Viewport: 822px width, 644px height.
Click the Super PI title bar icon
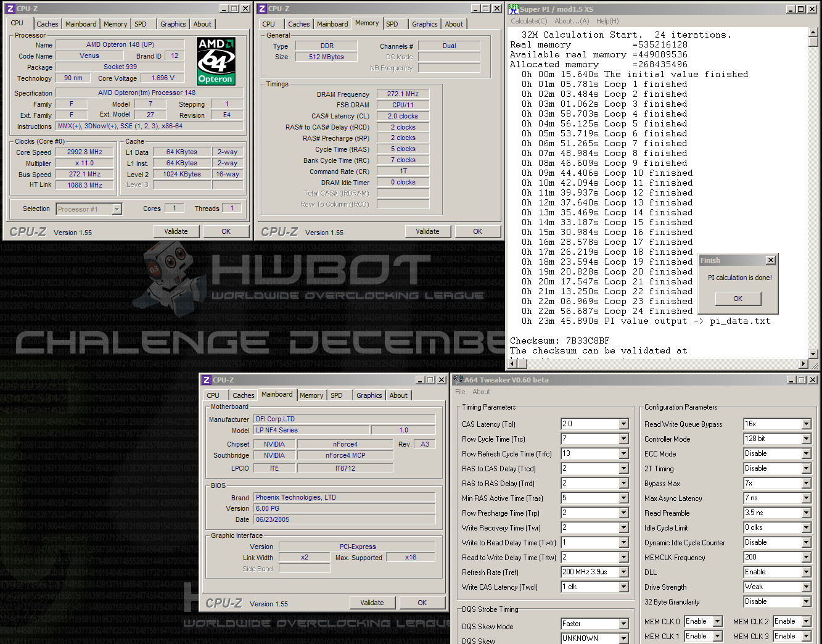pyautogui.click(x=514, y=9)
